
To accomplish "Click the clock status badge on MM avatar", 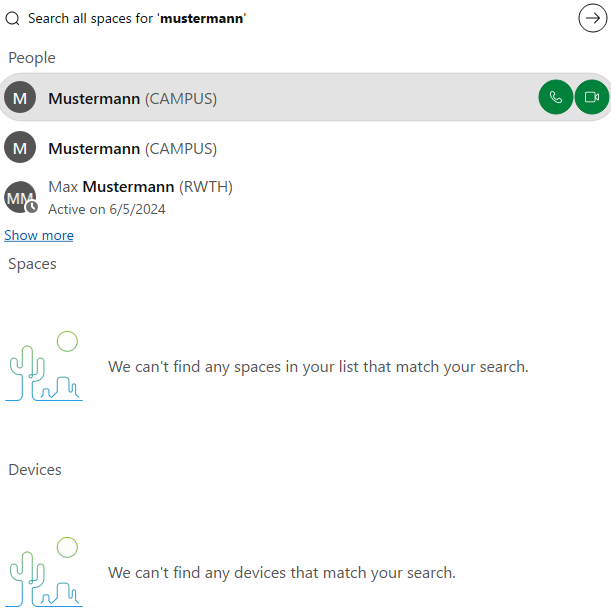I will [x=32, y=207].
